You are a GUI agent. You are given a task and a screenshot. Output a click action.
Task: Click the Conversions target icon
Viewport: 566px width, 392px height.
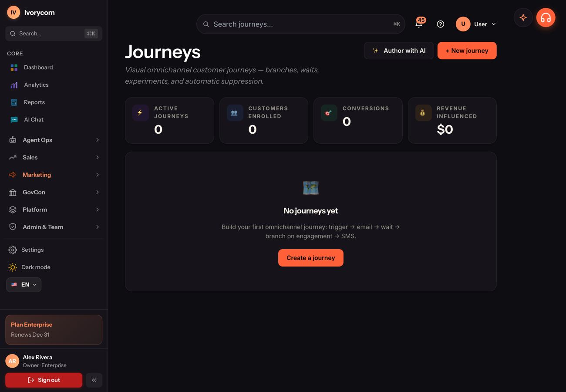point(329,113)
